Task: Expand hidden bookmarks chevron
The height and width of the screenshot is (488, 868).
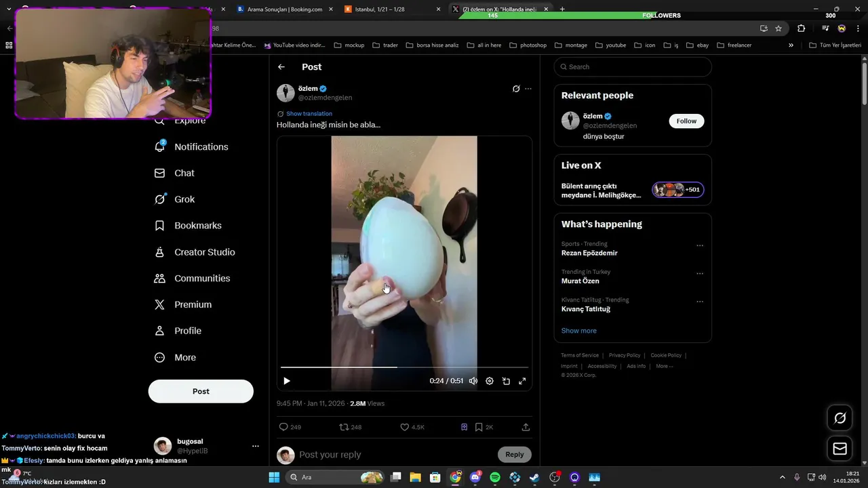Action: pos(791,45)
